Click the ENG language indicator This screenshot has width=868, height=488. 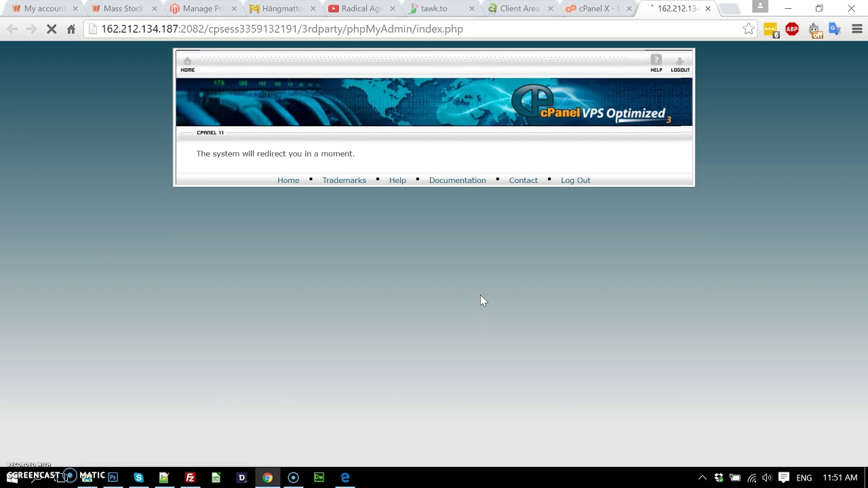tap(804, 478)
